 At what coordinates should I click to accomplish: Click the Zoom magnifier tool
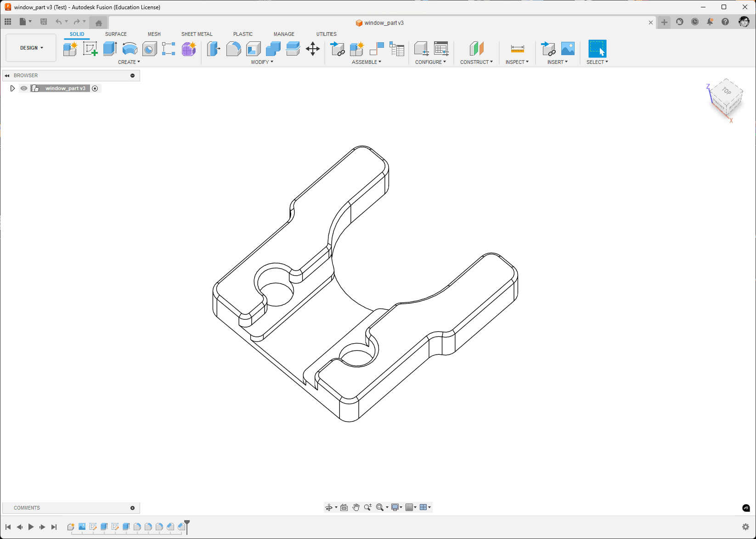pos(367,507)
